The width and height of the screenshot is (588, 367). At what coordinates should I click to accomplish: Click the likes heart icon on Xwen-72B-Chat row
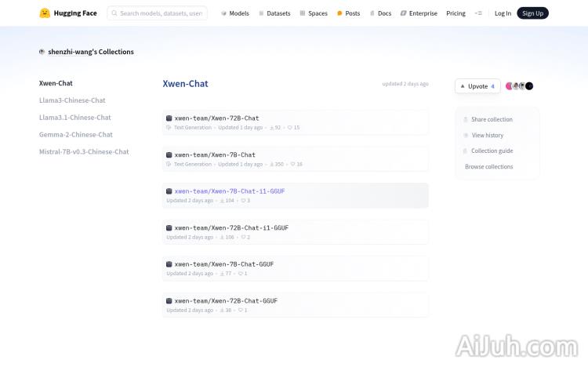tap(289, 128)
